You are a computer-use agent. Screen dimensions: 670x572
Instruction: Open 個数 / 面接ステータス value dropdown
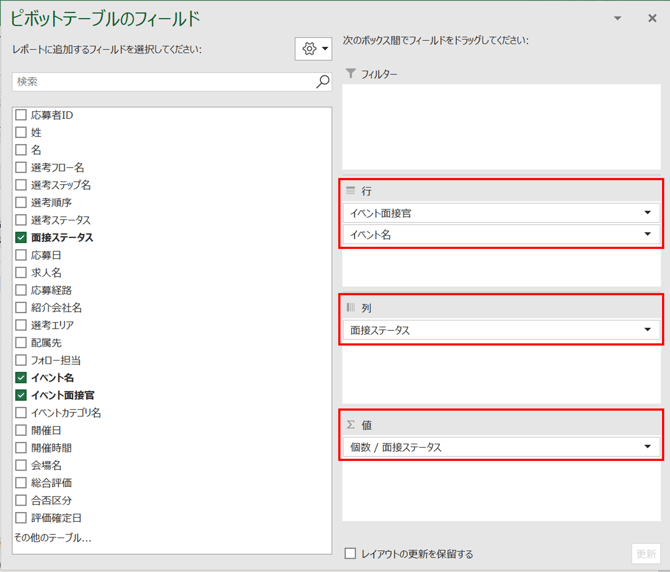tap(647, 446)
